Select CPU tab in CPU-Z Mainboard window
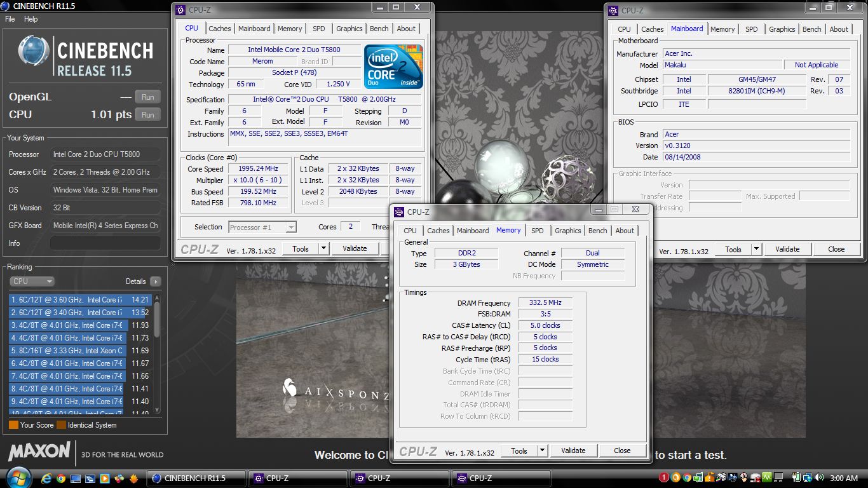This screenshot has width=868, height=488. [x=625, y=29]
